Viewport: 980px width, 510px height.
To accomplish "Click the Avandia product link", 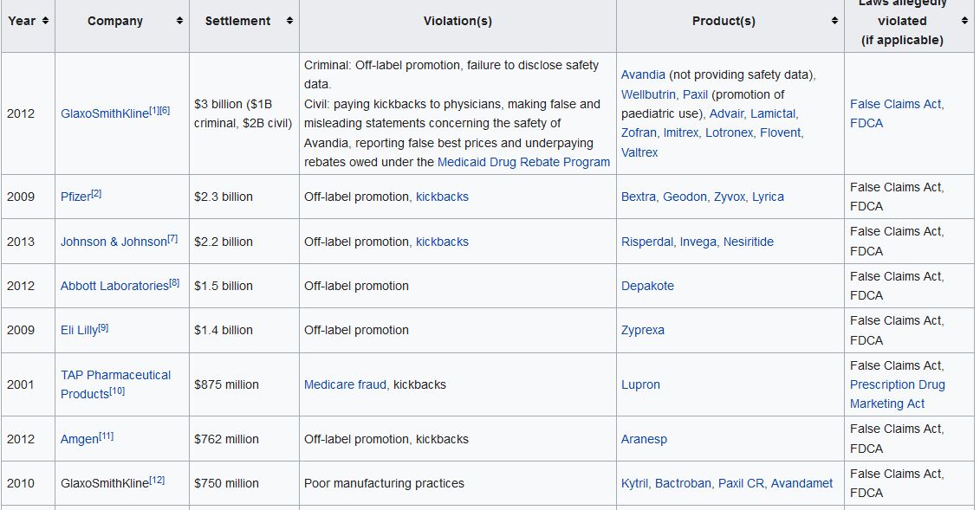I will [x=643, y=75].
